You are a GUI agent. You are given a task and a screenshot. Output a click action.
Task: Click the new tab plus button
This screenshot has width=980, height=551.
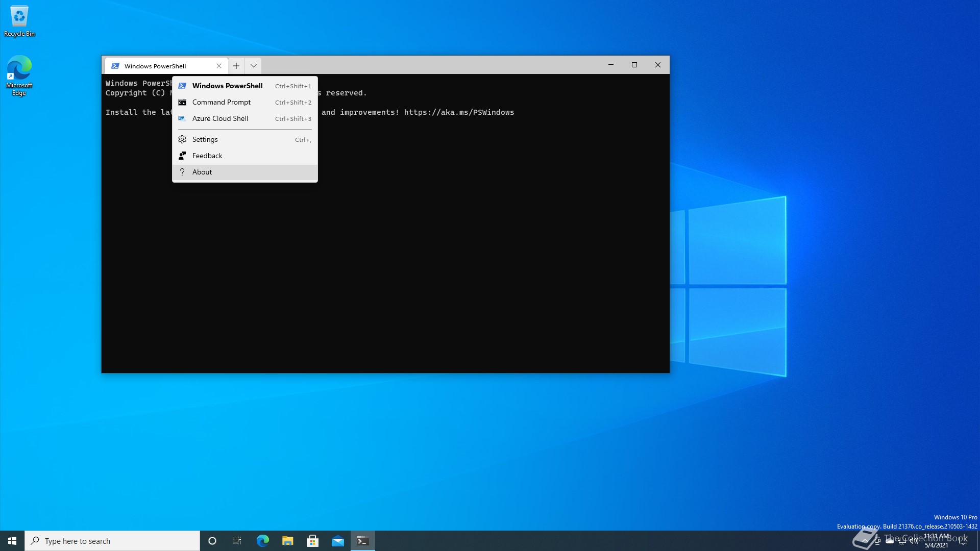coord(236,65)
